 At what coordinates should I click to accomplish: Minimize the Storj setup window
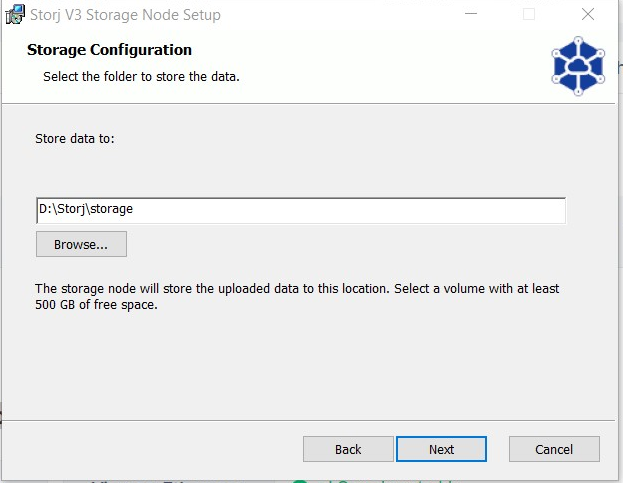coord(471,14)
